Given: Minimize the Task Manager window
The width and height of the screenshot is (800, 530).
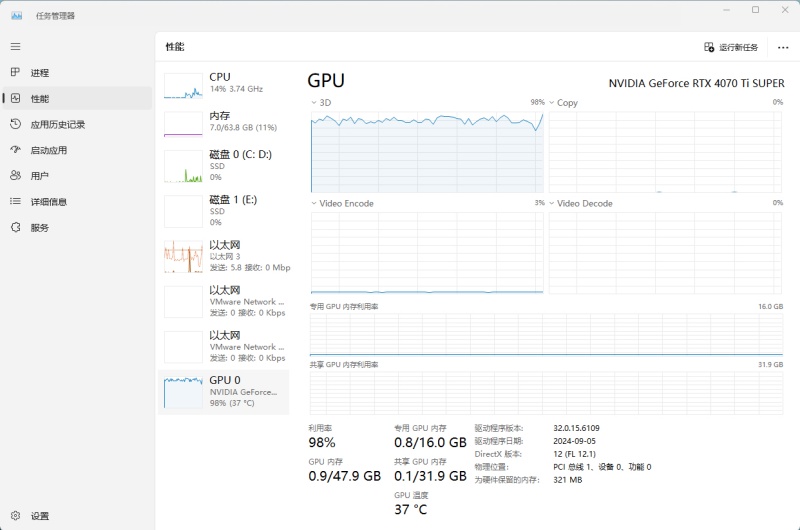Looking at the screenshot, I should point(727,10).
